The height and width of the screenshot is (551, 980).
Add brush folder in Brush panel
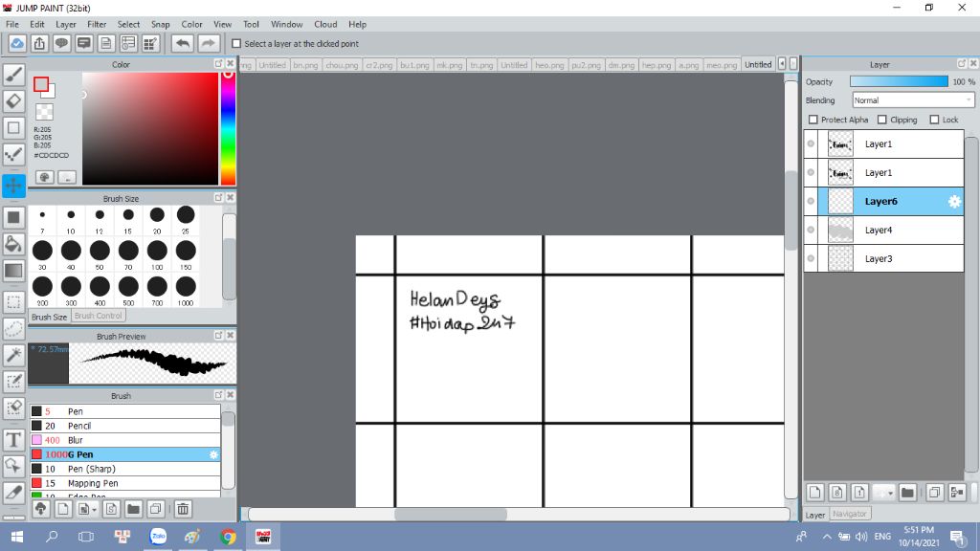point(133,509)
